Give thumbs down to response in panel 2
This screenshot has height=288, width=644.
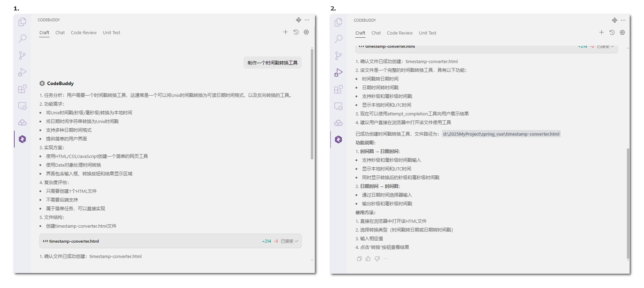point(377,259)
